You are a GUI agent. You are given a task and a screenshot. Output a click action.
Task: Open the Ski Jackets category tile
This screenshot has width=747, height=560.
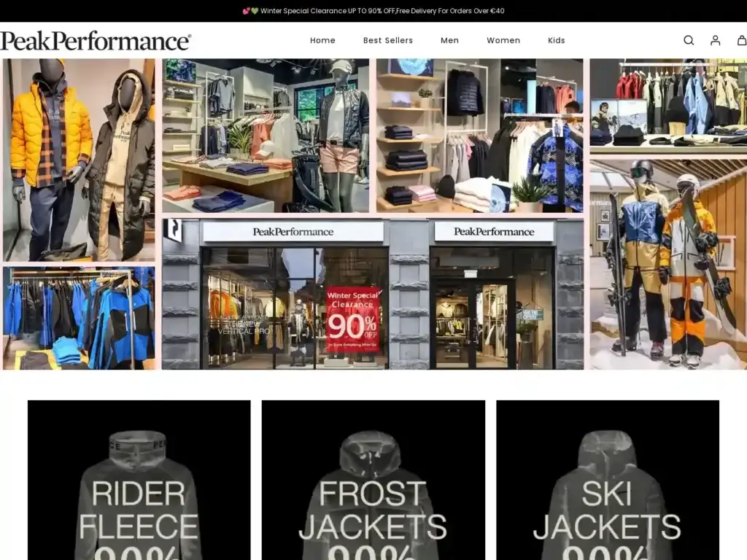pyautogui.click(x=607, y=480)
